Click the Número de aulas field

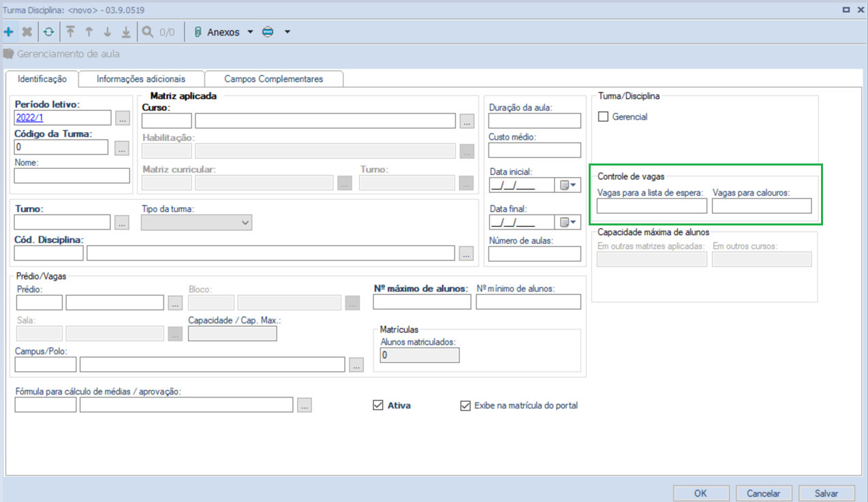(x=535, y=253)
